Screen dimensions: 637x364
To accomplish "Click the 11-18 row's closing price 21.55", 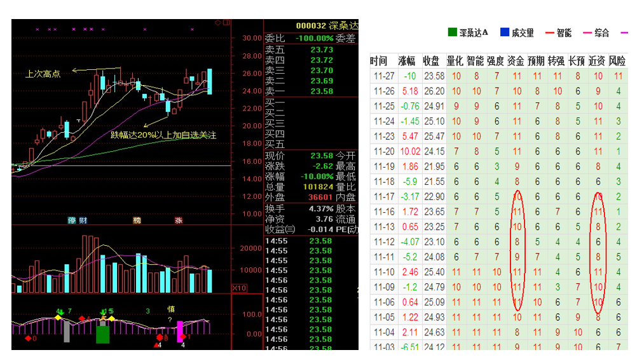I will [434, 182].
